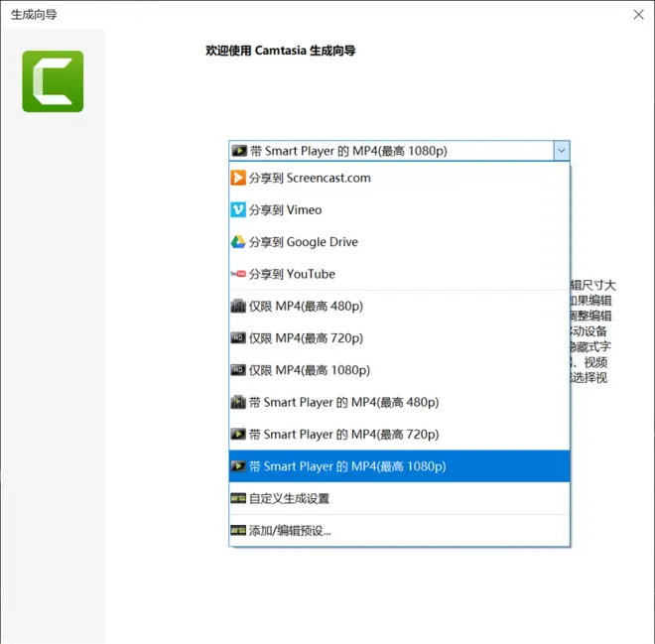The height and width of the screenshot is (644, 655).
Task: Collapse the preset dropdown using its arrow
Action: tap(562, 151)
